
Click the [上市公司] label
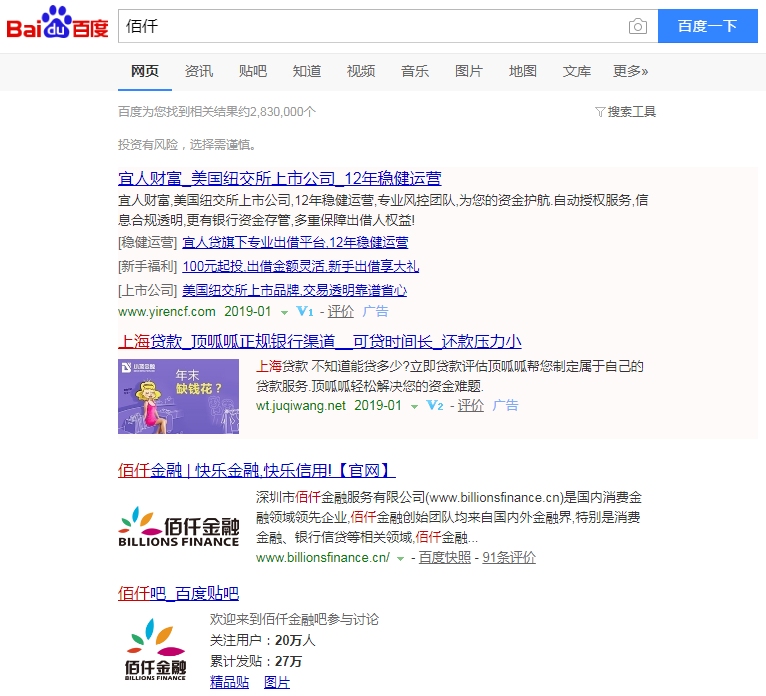click(148, 290)
